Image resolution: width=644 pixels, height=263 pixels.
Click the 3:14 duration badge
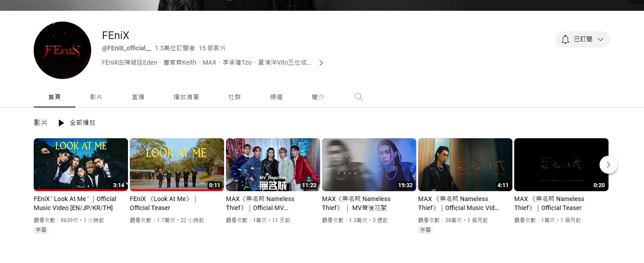pos(119,185)
